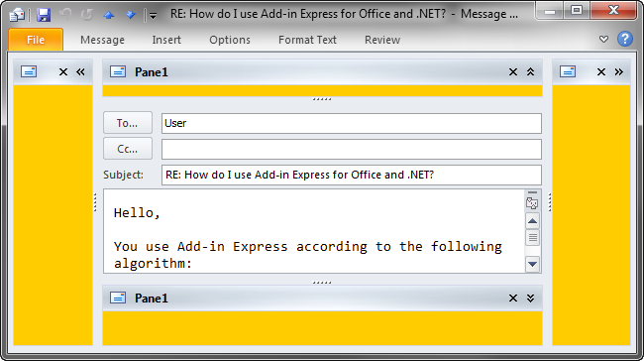Open the Review ribbon tab
The height and width of the screenshot is (361, 644).
tap(382, 40)
